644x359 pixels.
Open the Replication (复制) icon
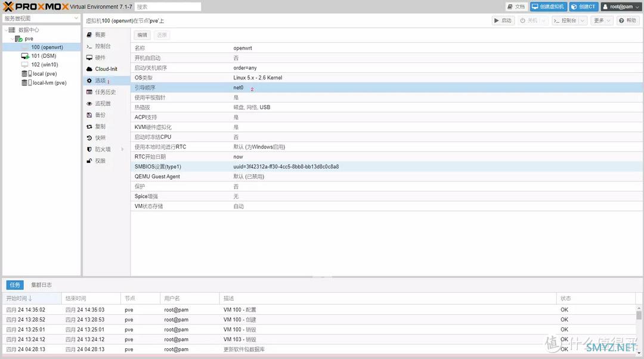[x=89, y=126]
